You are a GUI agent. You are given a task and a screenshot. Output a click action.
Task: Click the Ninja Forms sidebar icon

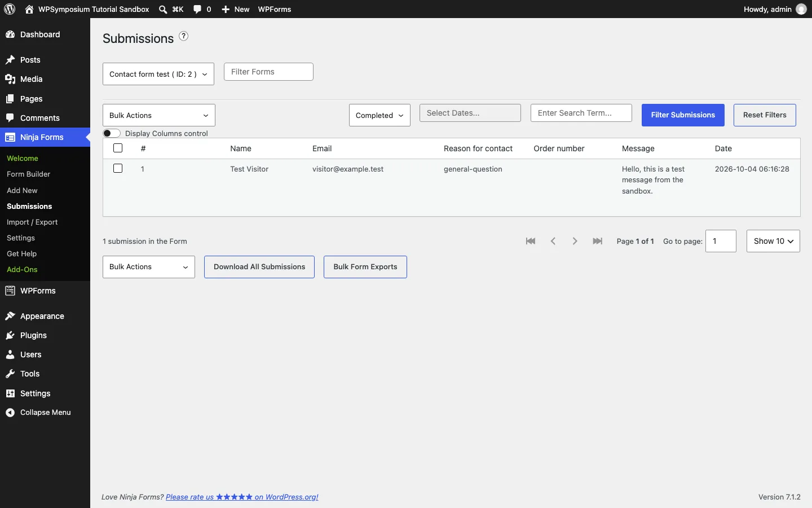pos(10,137)
